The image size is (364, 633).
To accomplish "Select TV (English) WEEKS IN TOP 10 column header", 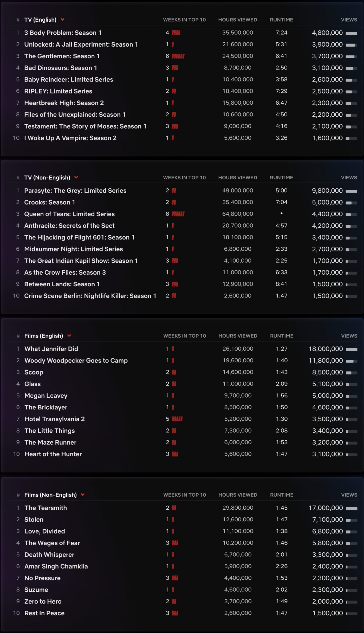I will tap(184, 20).
